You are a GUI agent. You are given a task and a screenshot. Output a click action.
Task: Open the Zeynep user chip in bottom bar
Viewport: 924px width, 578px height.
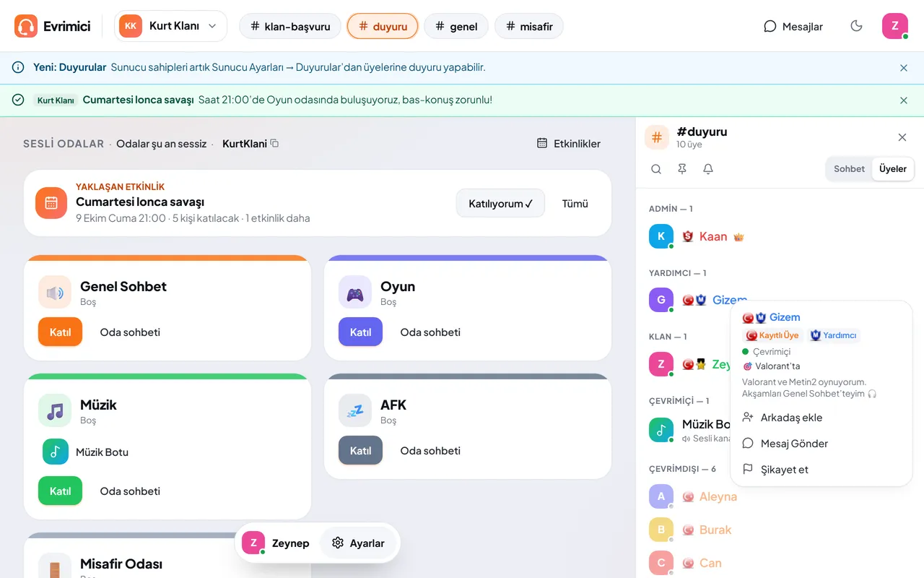tap(276, 543)
